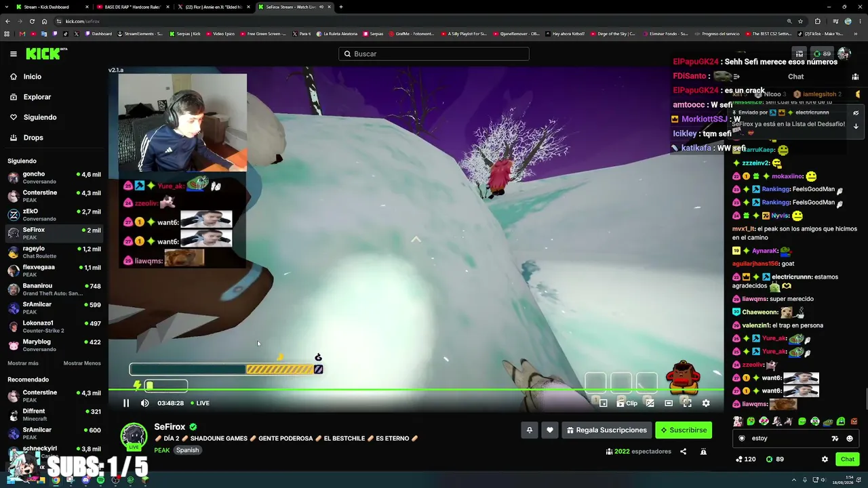Click the Suscribirse button

pos(684,430)
